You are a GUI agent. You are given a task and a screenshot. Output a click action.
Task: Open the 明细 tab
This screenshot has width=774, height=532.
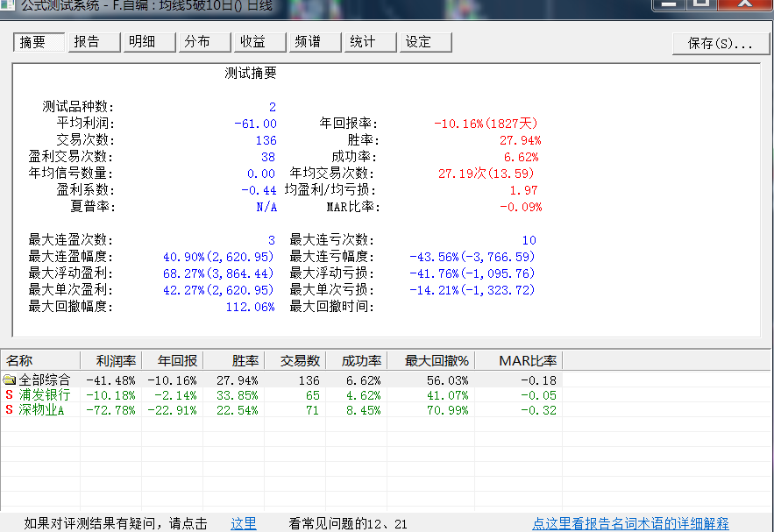[x=150, y=42]
